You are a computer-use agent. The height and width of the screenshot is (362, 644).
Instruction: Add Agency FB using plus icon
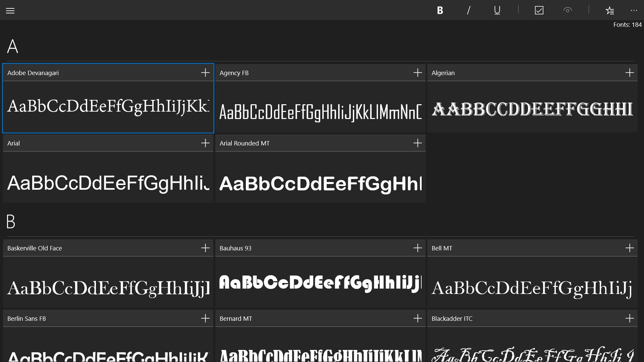point(418,73)
